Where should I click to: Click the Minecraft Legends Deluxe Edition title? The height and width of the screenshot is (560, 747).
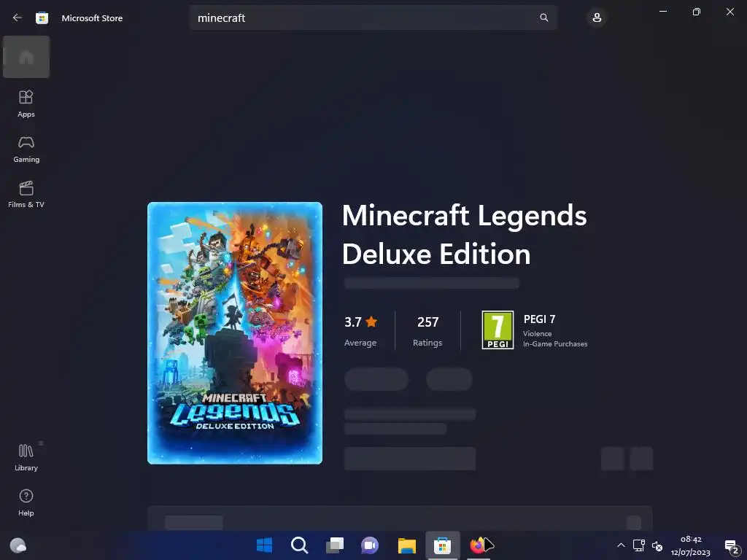pos(464,234)
